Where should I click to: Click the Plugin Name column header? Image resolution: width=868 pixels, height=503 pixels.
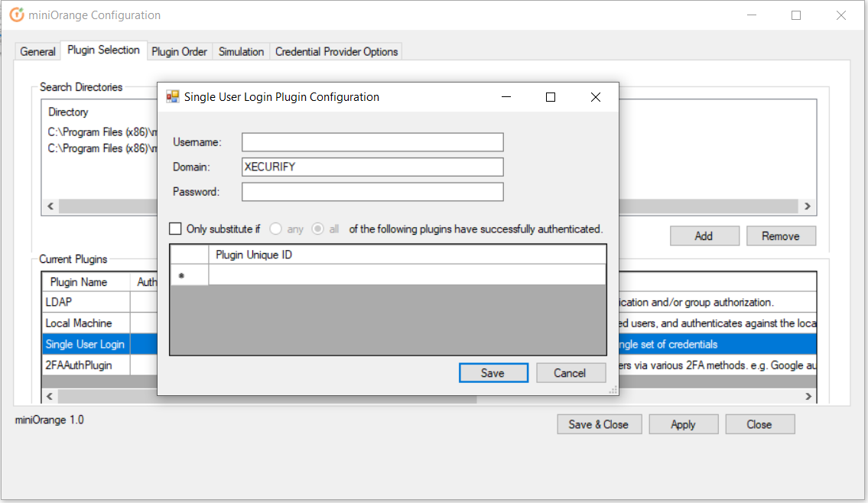click(x=86, y=282)
